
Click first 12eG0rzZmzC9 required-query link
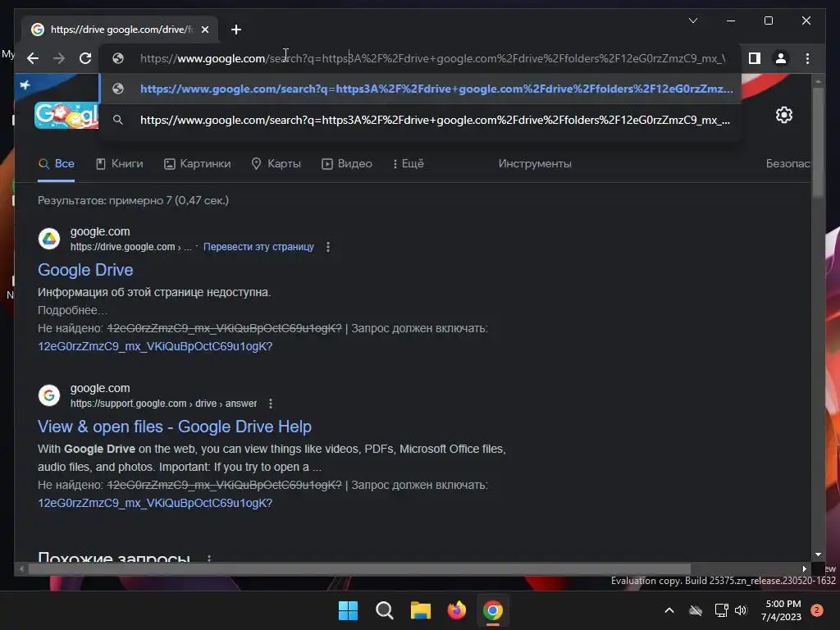click(155, 347)
